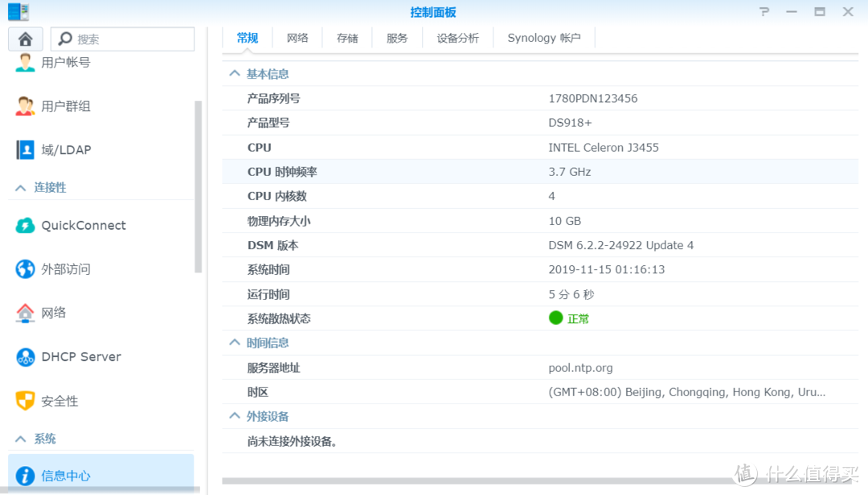
Task: Collapse the 外接设备 section
Action: point(233,415)
